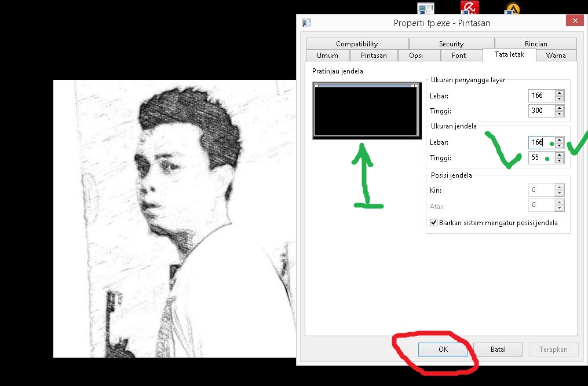This screenshot has width=588, height=386.
Task: Decrement the Atas position value
Action: pos(559,208)
